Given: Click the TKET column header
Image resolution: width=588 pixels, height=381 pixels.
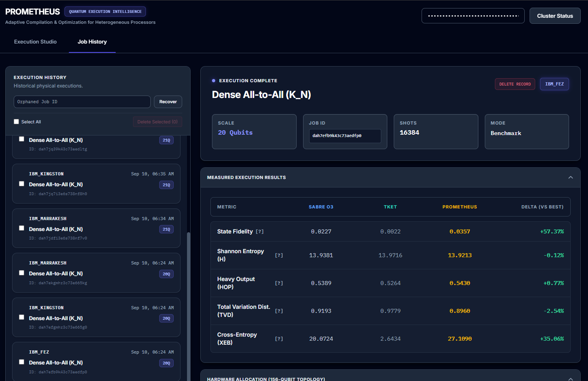Looking at the screenshot, I should point(391,207).
